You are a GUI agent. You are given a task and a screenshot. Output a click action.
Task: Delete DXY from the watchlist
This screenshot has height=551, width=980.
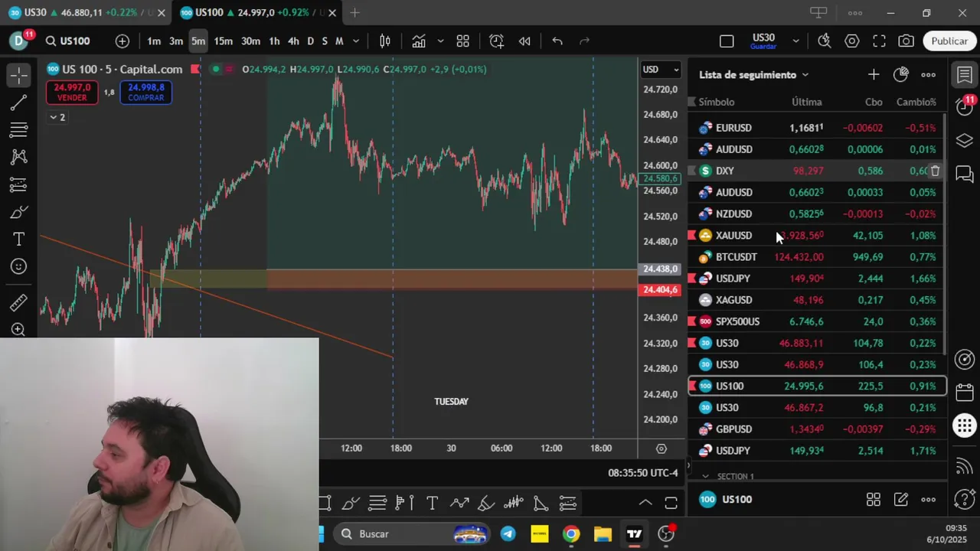point(935,171)
